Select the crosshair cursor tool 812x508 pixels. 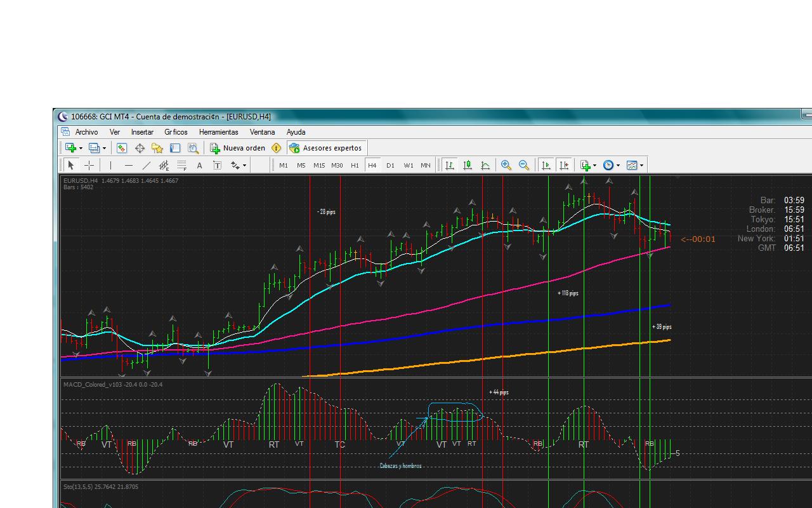coord(89,165)
